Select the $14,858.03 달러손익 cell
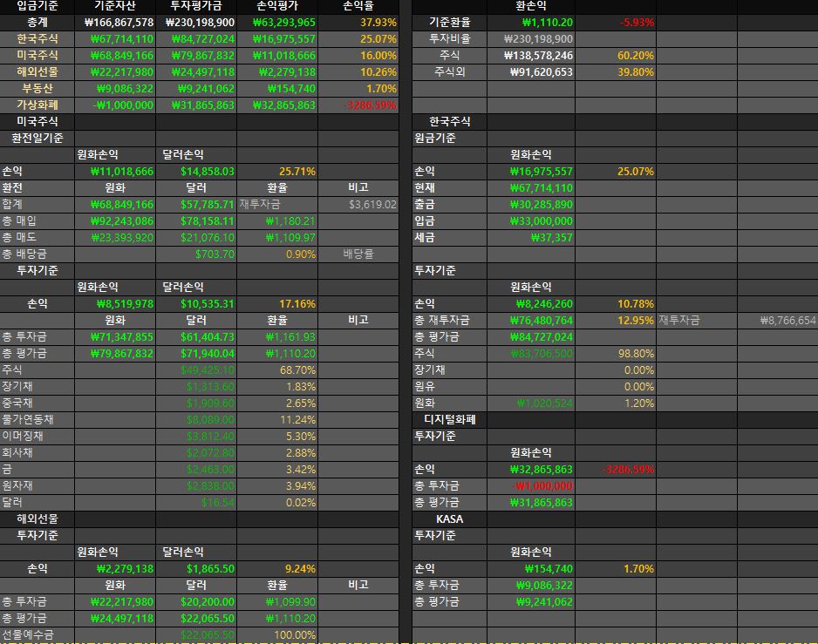 (196, 171)
